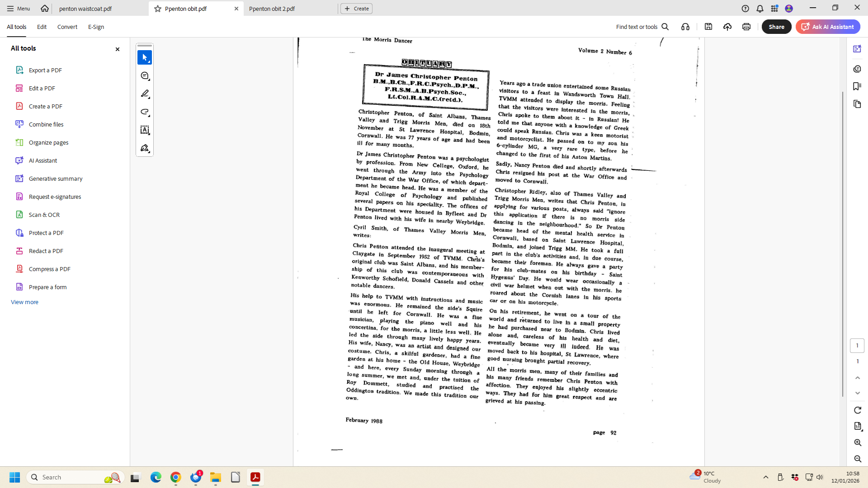
Task: Click the add comment tool icon
Action: click(145, 76)
